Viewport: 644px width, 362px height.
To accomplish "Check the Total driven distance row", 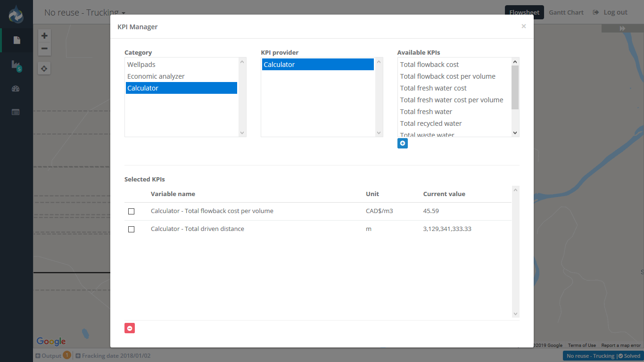I will pyautogui.click(x=131, y=229).
